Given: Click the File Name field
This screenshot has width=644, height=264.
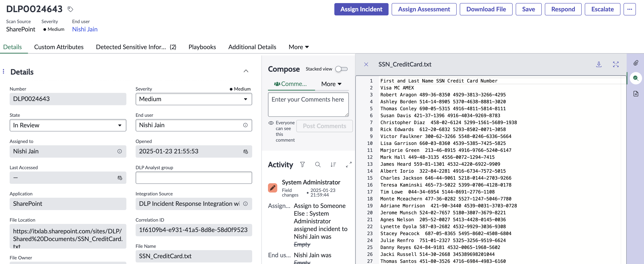Looking at the screenshot, I should [194, 256].
